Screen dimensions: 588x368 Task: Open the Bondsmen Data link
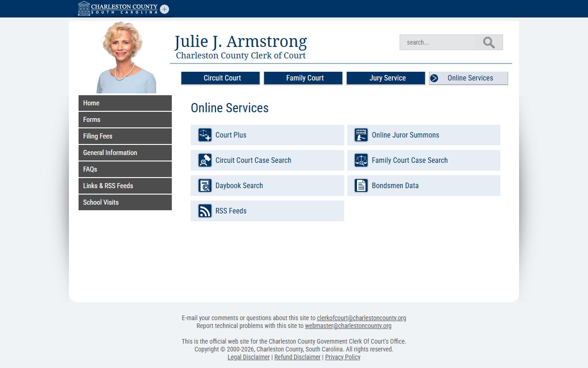tap(424, 185)
